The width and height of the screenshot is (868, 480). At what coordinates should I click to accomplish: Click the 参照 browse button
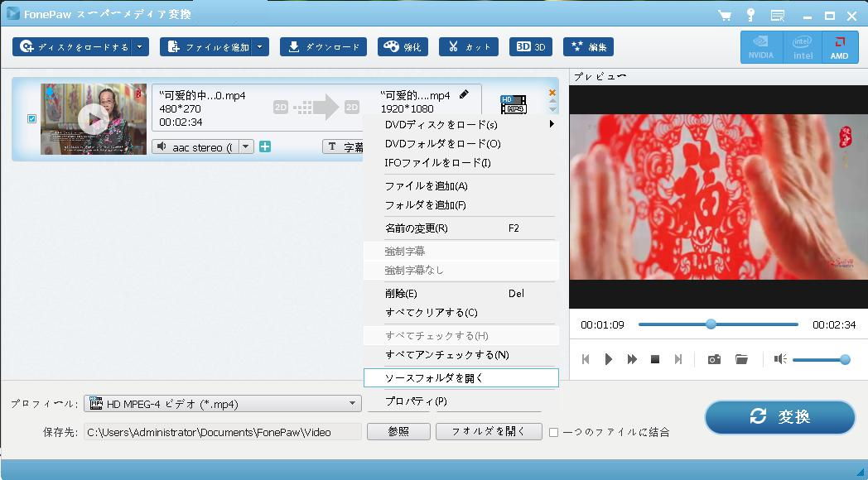(398, 432)
